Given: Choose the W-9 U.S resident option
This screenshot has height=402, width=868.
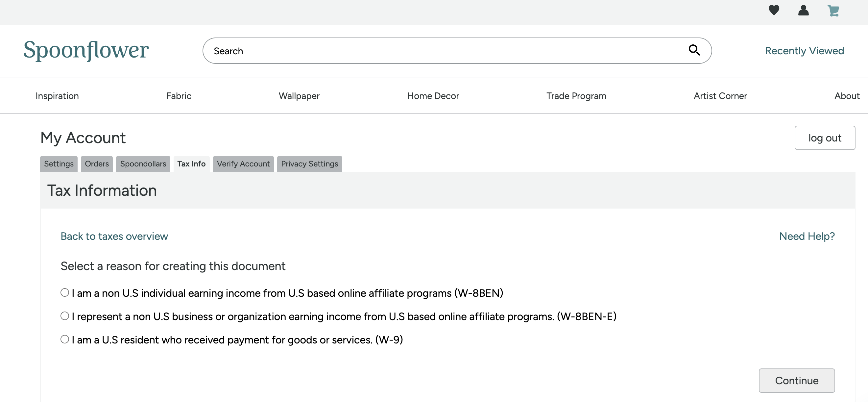Looking at the screenshot, I should coord(65,339).
